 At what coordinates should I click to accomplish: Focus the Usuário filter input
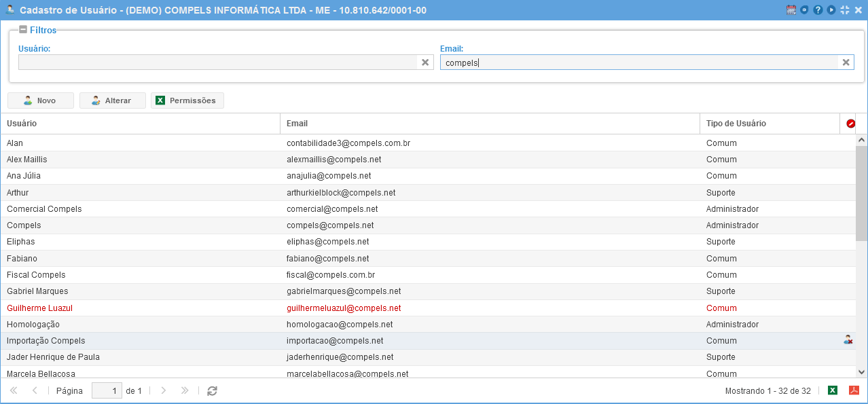(x=217, y=62)
